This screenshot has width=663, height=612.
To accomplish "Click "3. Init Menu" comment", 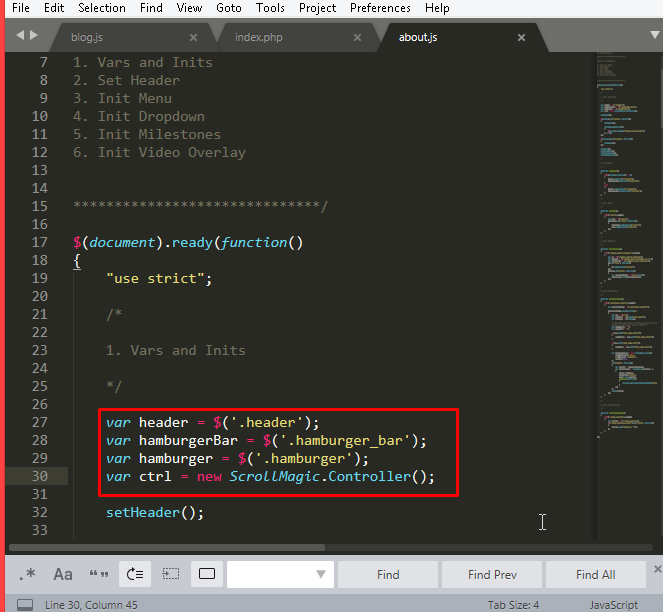I will [x=122, y=99].
